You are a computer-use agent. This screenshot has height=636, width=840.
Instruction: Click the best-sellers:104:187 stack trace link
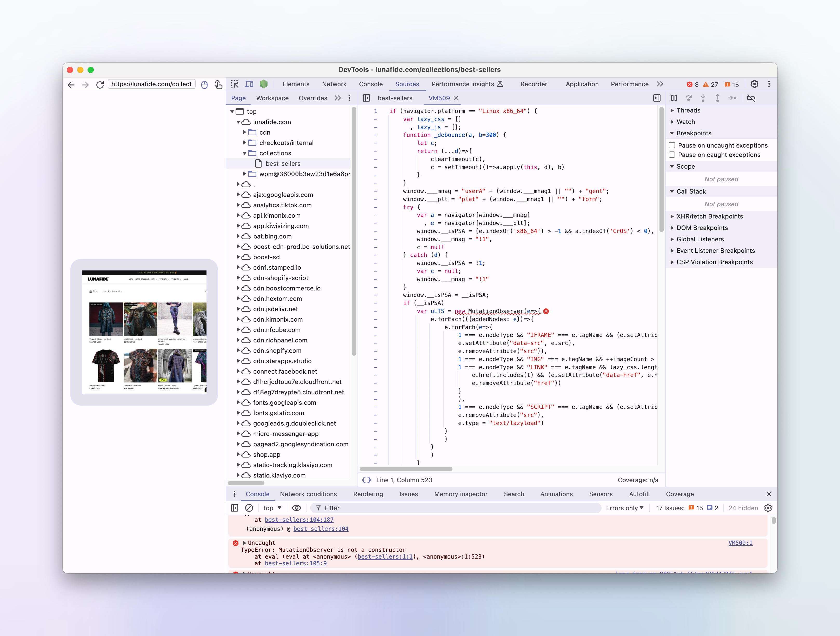[x=299, y=519]
